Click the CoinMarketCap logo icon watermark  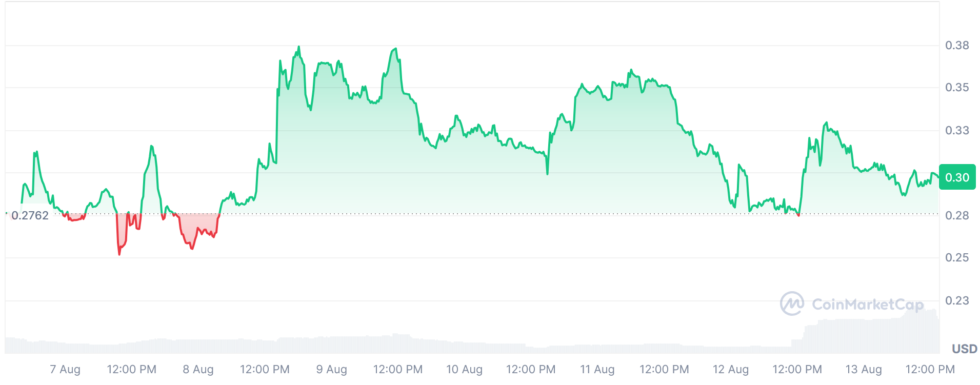pyautogui.click(x=792, y=303)
